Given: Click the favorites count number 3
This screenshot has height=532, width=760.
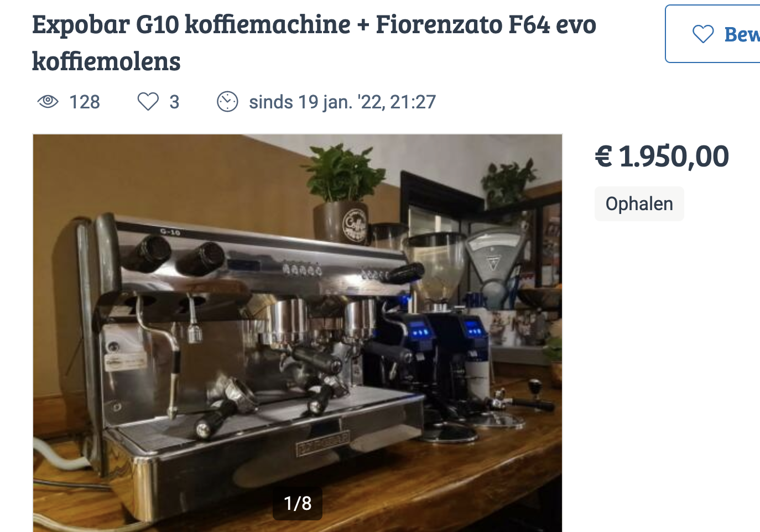Looking at the screenshot, I should pyautogui.click(x=174, y=102).
